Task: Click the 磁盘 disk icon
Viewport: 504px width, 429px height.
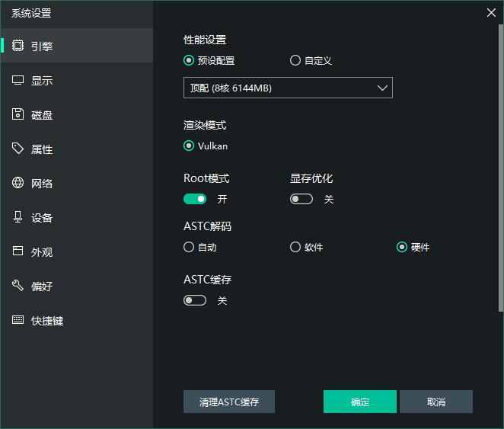Action: [18, 114]
